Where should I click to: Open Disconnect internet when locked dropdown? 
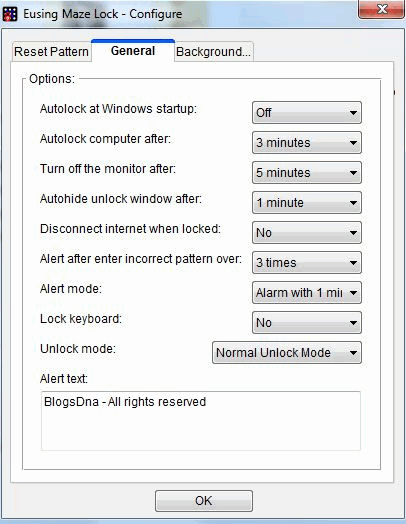(x=307, y=233)
